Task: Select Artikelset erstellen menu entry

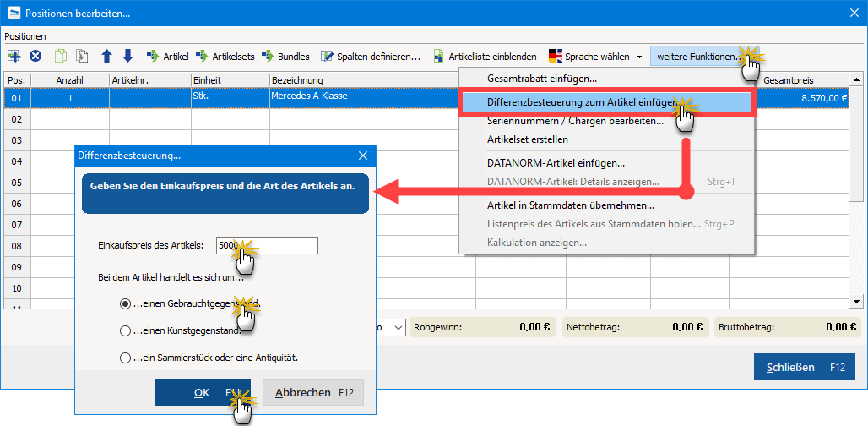Action: pyautogui.click(x=528, y=139)
